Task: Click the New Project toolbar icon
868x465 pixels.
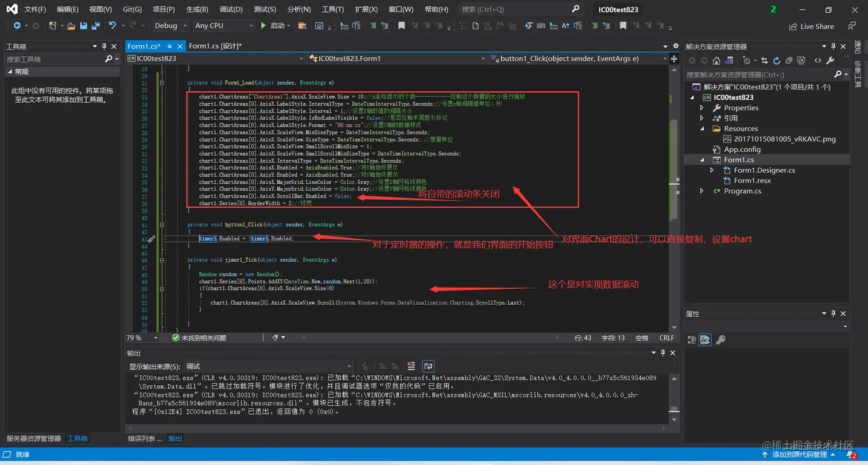Action: point(53,26)
